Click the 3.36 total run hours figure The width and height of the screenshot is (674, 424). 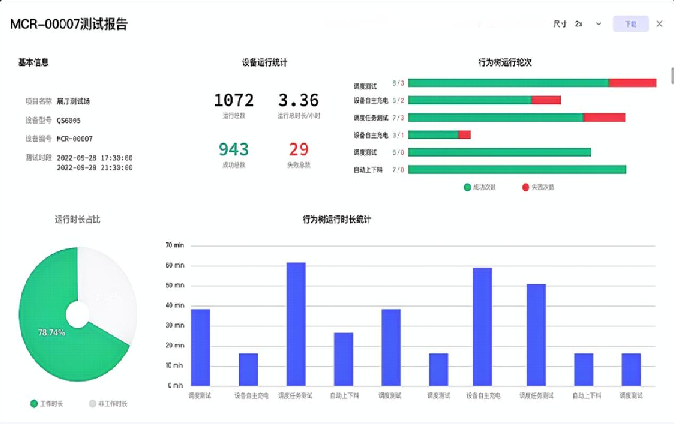(298, 100)
